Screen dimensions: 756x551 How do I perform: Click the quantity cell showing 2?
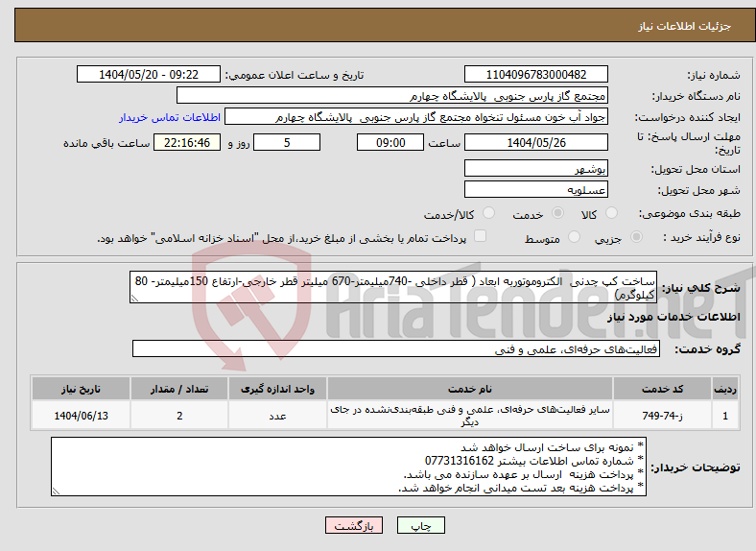point(179,416)
